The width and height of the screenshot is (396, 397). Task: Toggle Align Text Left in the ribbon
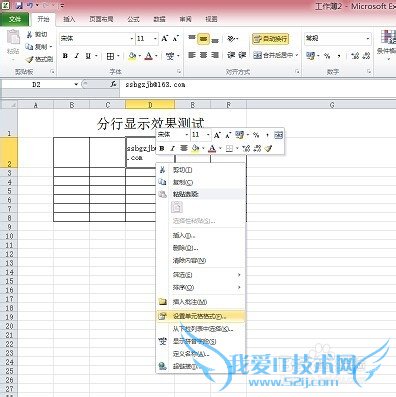point(192,55)
